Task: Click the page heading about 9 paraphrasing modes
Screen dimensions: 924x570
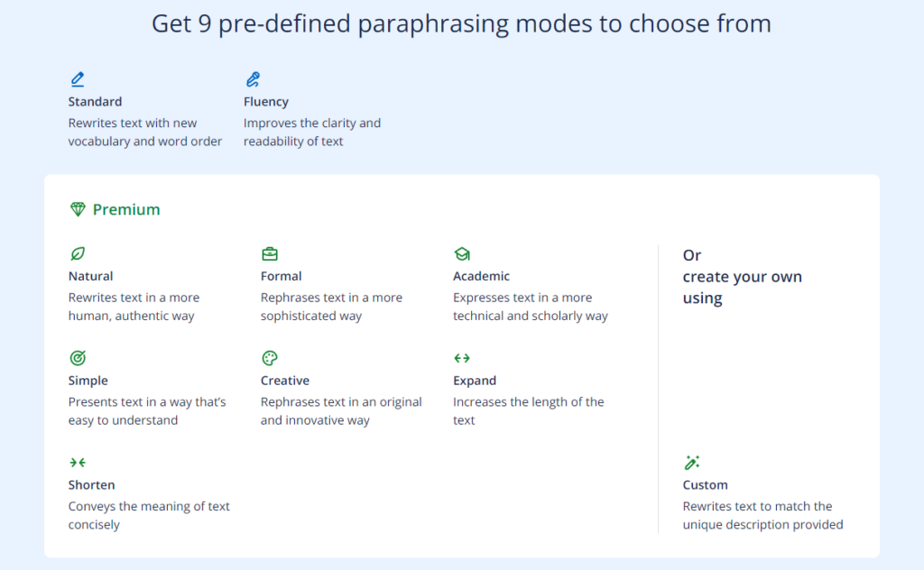Action: pyautogui.click(x=461, y=24)
